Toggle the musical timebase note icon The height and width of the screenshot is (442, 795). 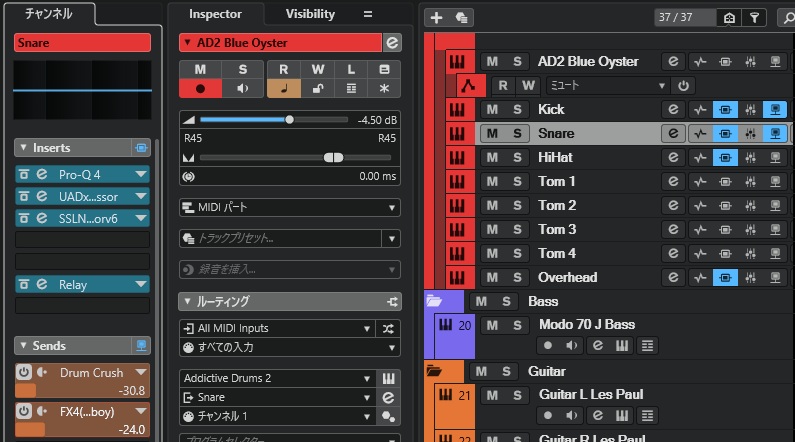pyautogui.click(x=283, y=89)
